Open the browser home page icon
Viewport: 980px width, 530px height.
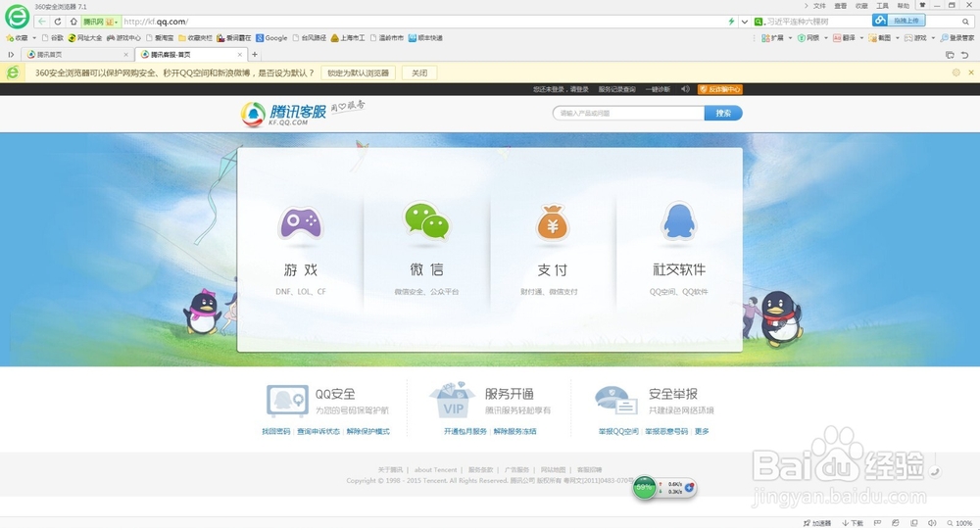click(x=73, y=22)
